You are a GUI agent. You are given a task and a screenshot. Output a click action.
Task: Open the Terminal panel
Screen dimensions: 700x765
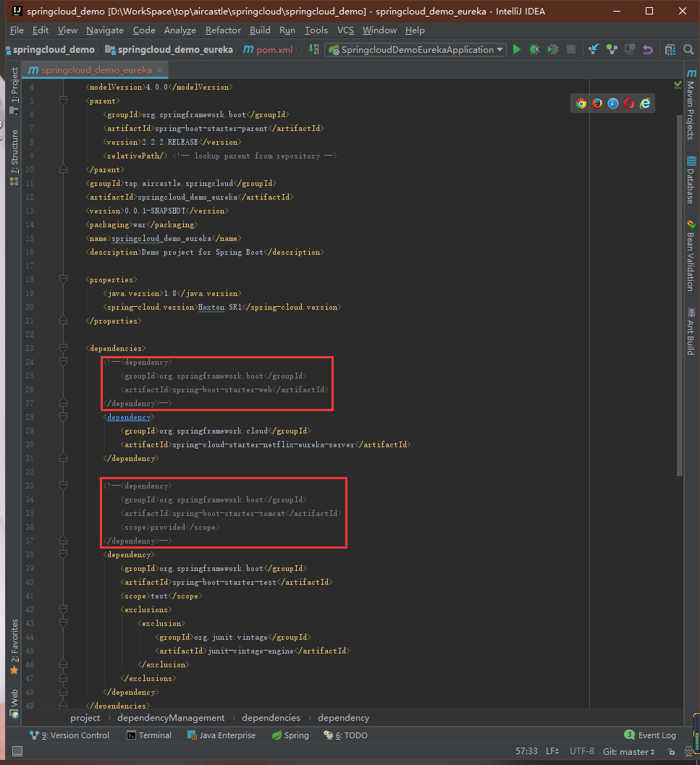149,735
